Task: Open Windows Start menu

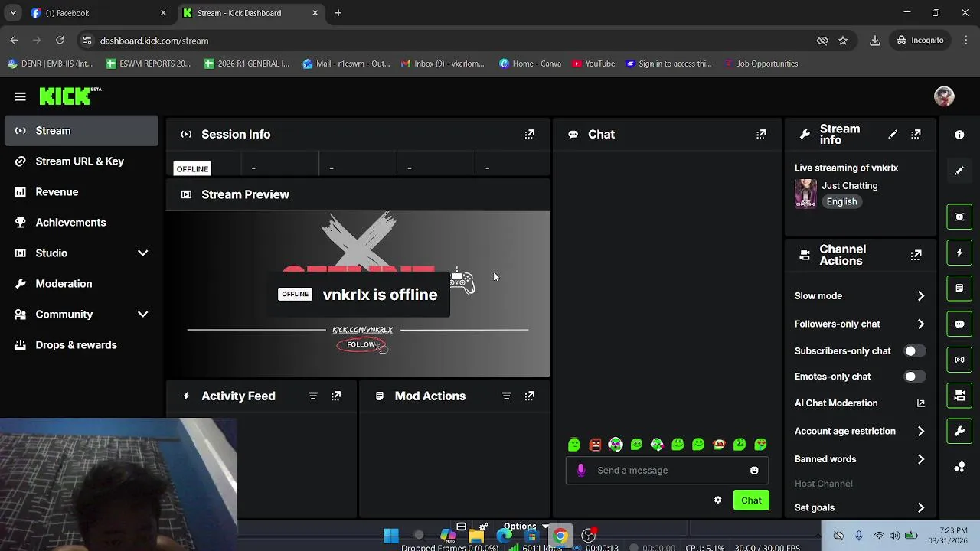Action: coord(391,536)
